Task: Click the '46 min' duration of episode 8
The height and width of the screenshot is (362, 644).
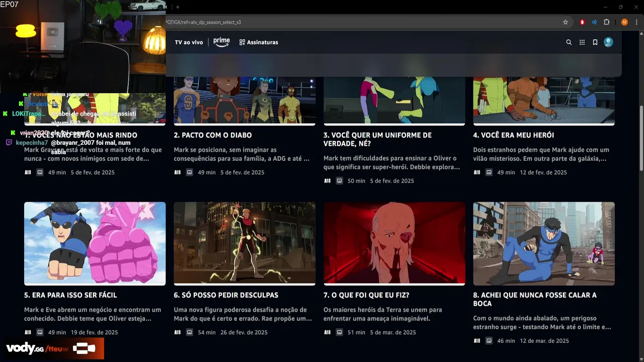Action: click(x=506, y=341)
